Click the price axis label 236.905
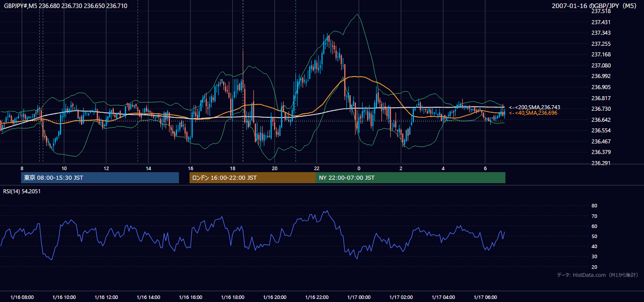Image resolution: width=644 pixels, height=302 pixels. tap(601, 87)
